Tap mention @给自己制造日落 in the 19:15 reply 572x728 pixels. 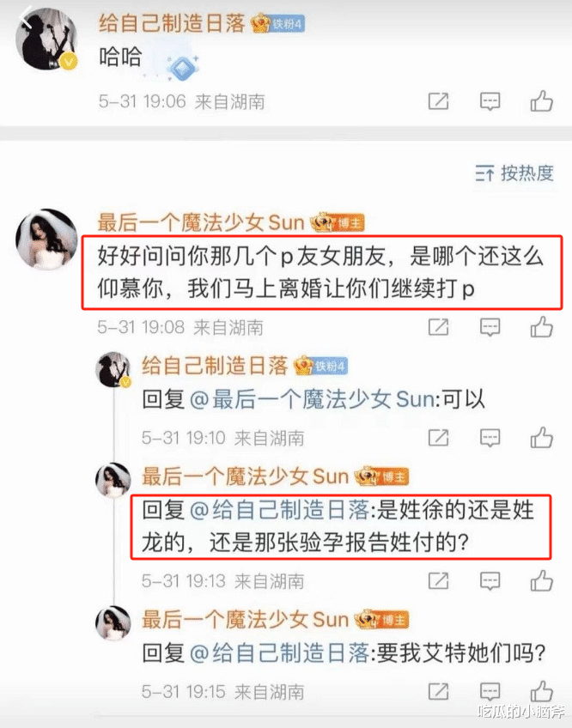(279, 653)
